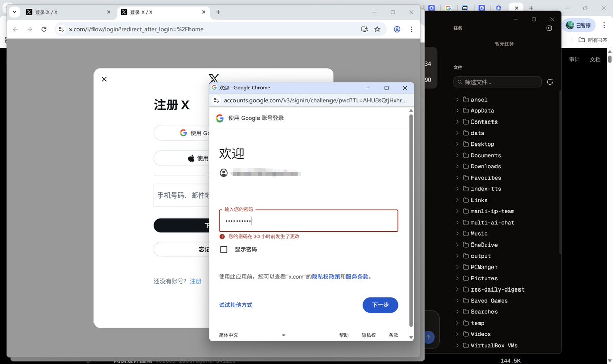
Task: Go back in the x.com browser window
Action: [x=15, y=29]
